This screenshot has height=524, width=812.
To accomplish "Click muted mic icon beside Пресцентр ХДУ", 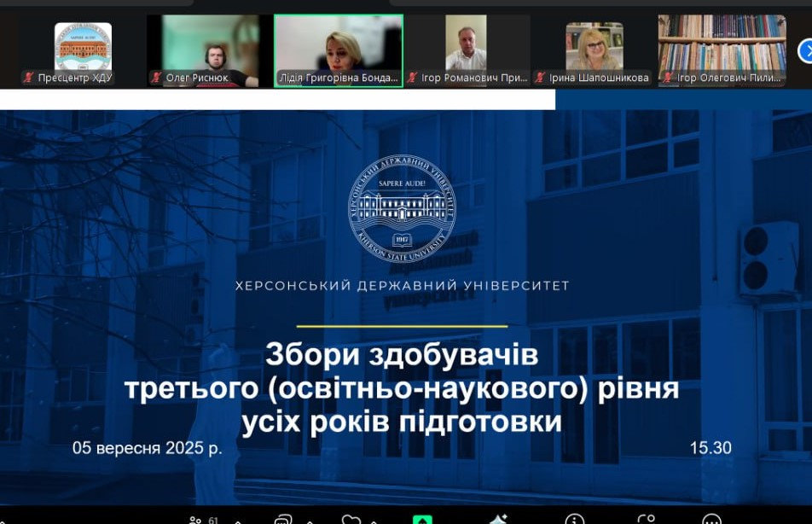I will point(28,78).
